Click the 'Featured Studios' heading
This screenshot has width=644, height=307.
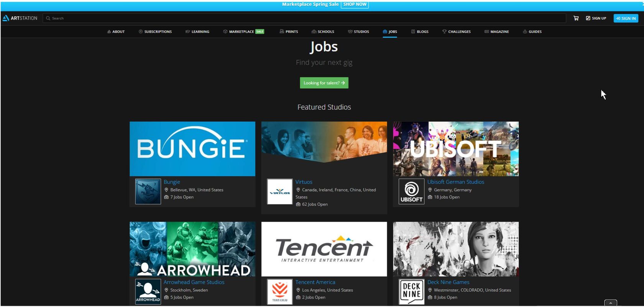coord(324,107)
